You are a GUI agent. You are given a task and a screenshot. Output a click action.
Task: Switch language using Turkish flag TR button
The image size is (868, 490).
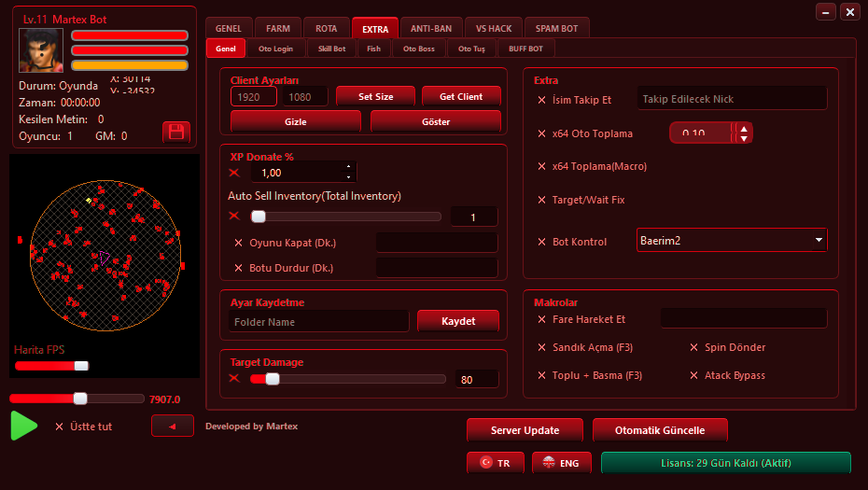pos(496,463)
